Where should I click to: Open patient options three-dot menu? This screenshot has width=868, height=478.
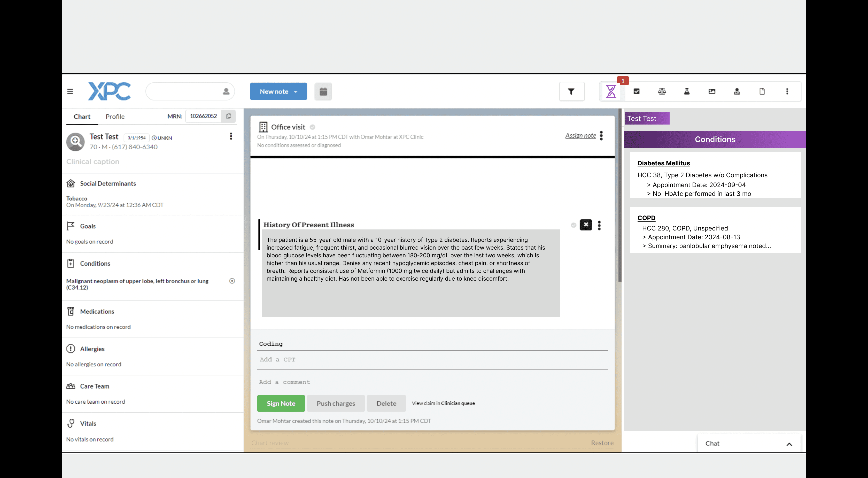231,136
